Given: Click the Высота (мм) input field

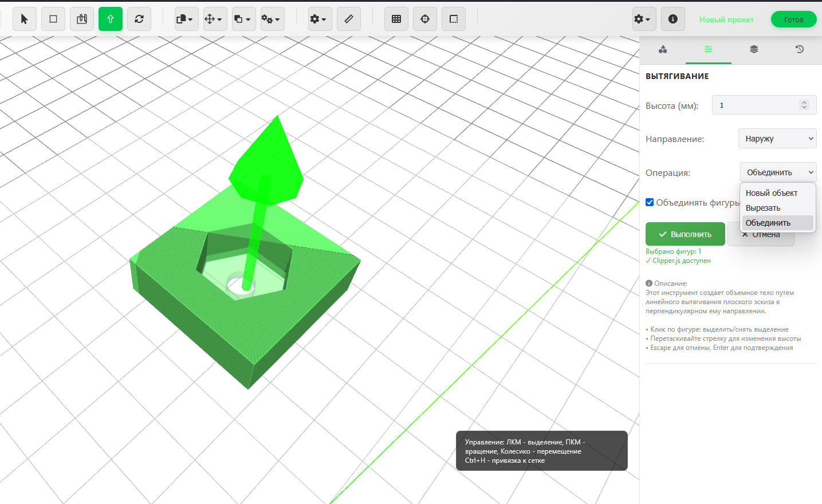Looking at the screenshot, I should (x=755, y=105).
